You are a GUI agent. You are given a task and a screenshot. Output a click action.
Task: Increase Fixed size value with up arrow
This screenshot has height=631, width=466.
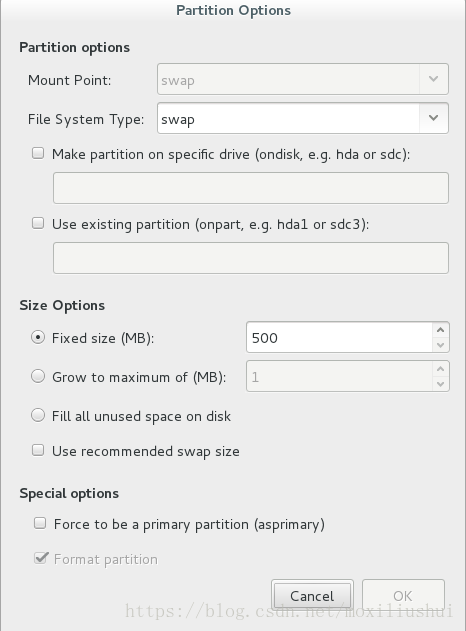pyautogui.click(x=441, y=330)
